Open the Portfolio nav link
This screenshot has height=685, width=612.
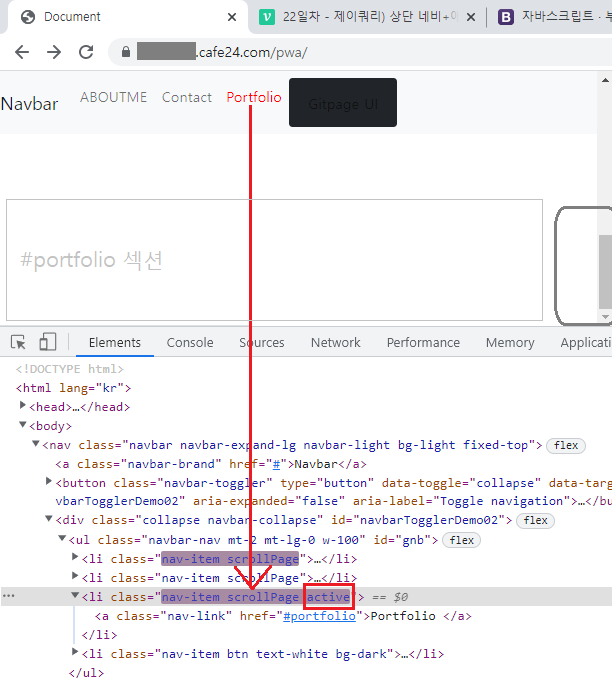(x=254, y=97)
